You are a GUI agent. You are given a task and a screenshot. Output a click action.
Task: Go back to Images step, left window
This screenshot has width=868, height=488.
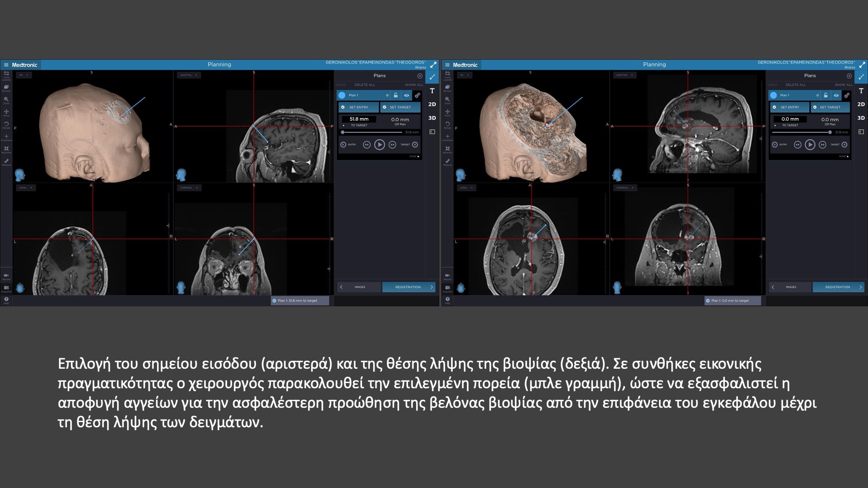tap(359, 287)
